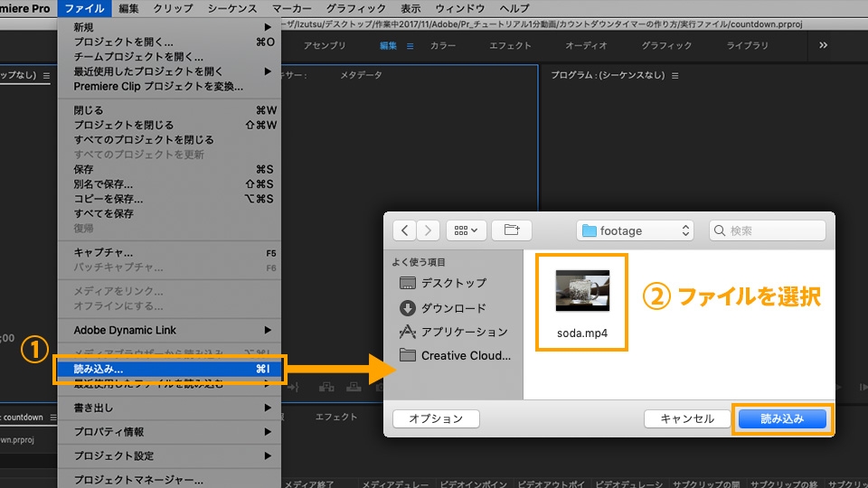Select Creative Cloud... in the dialog sidebar
The height and width of the screenshot is (488, 868).
coord(455,355)
